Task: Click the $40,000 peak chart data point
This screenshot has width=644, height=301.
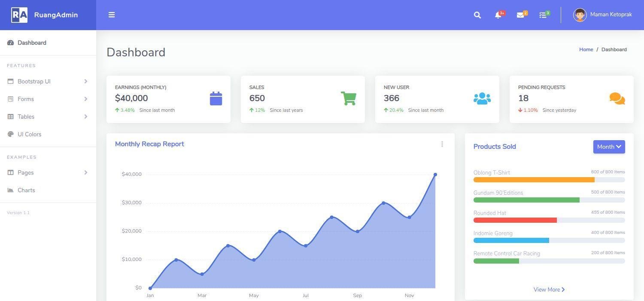Action: point(435,175)
